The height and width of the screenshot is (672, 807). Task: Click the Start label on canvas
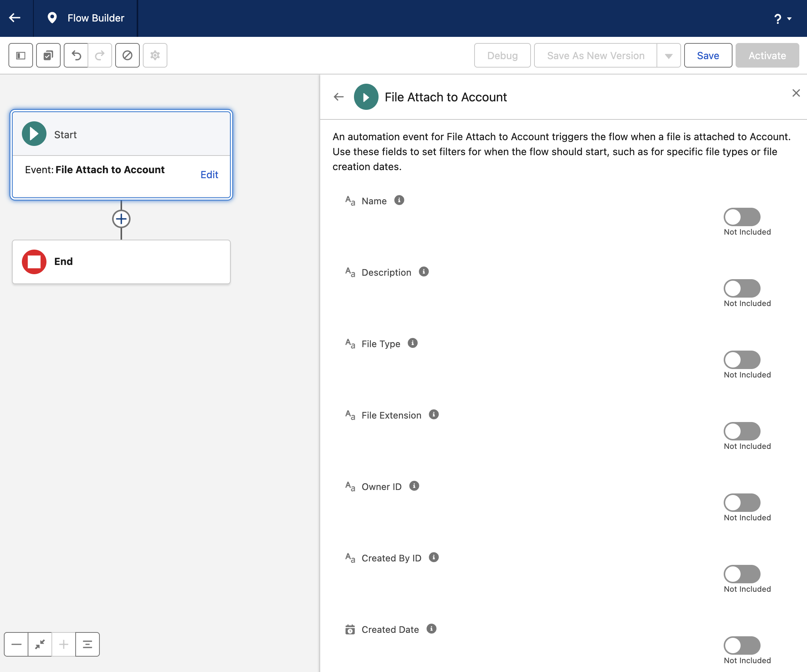coord(65,135)
